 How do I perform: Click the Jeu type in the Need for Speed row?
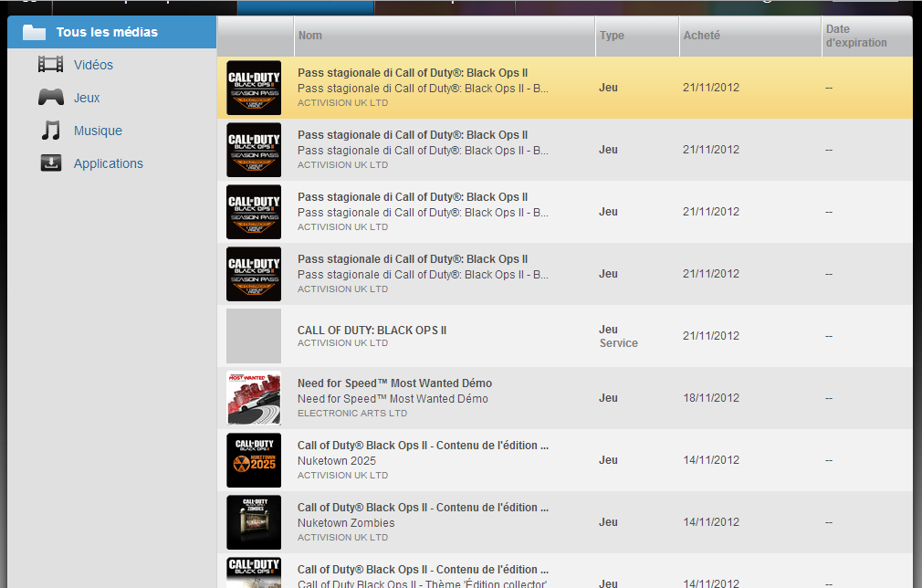point(608,398)
